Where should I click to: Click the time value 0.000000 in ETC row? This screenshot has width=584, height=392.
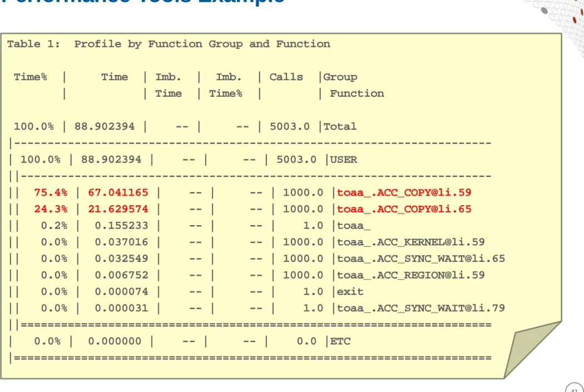115,341
